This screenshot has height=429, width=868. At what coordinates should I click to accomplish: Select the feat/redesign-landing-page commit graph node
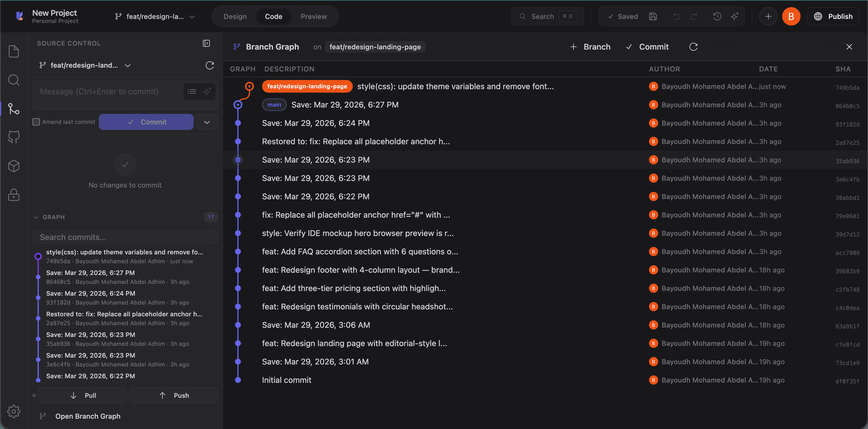(x=249, y=86)
